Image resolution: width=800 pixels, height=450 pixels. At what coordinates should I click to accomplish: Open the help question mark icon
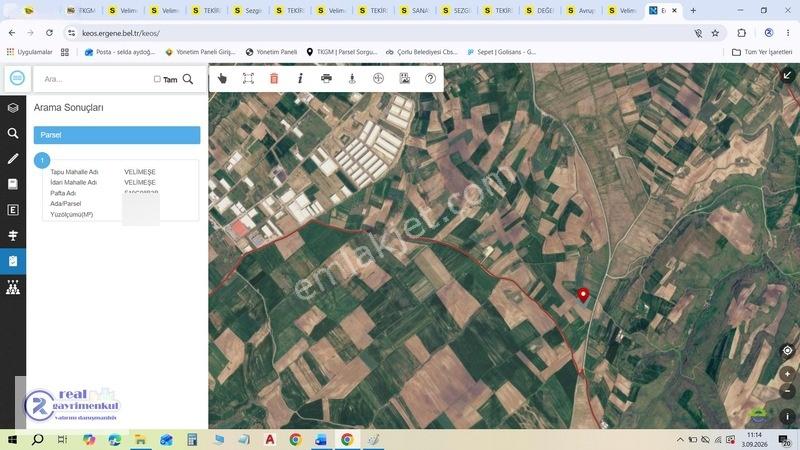click(x=430, y=78)
